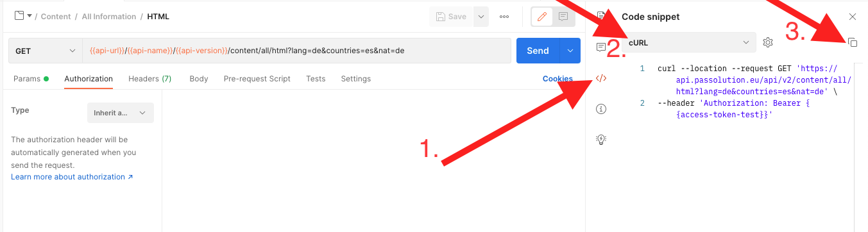Switch to the Params tab
868x232 pixels.
pos(31,79)
